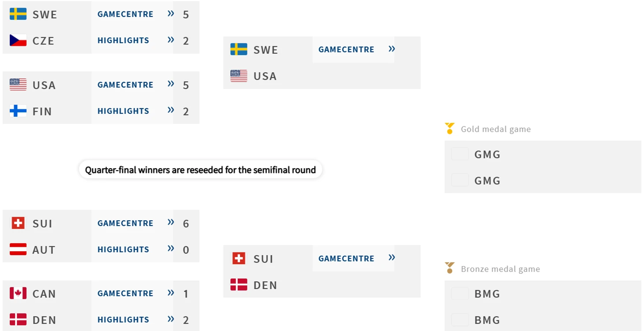Click Sweden flag in SWE vs CZE quarterfinal
644x331 pixels.
point(18,14)
